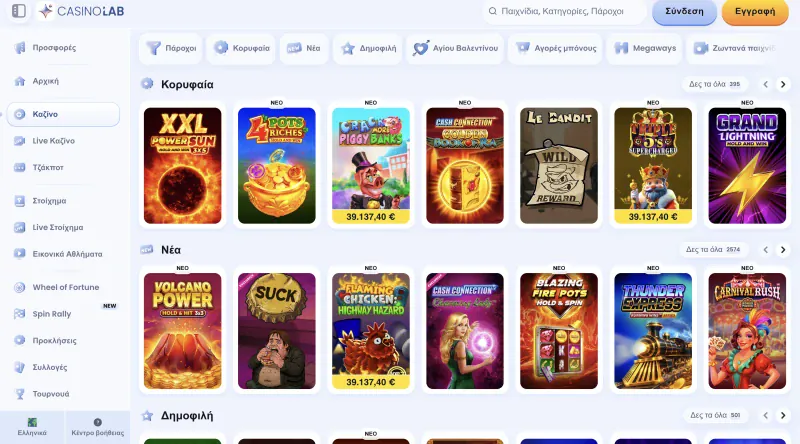Change language via Ελληνικά selector
Image resolution: width=800 pixels, height=444 pixels.
coord(32,427)
